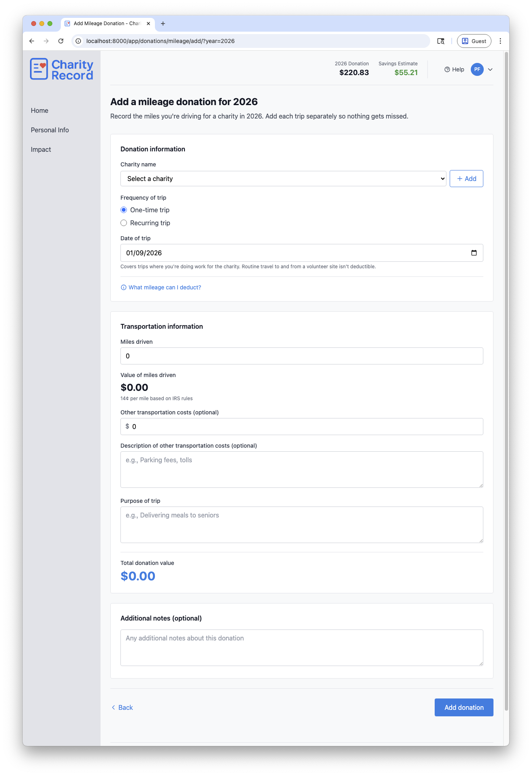Screen dimensions: 532x776
Task: Click the Additional notes textarea
Action: [302, 648]
